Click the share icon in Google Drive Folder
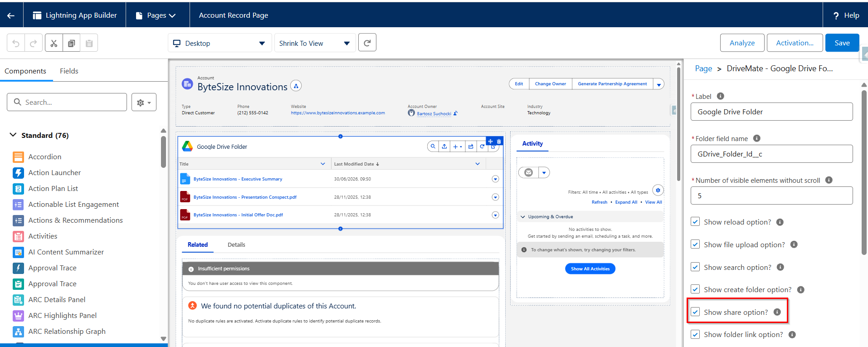Viewport: 868px width, 347px height. (471, 147)
